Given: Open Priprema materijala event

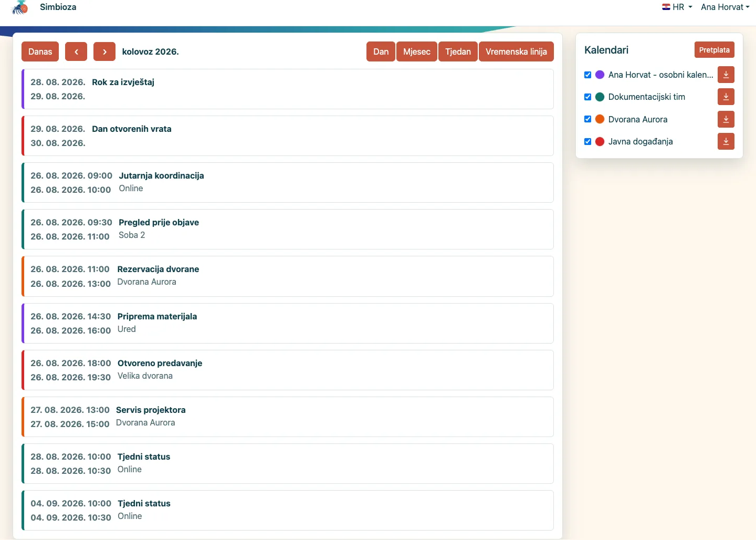Looking at the screenshot, I should point(288,324).
